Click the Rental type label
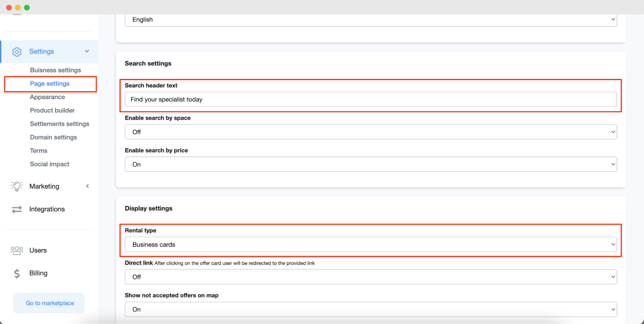 [140, 231]
